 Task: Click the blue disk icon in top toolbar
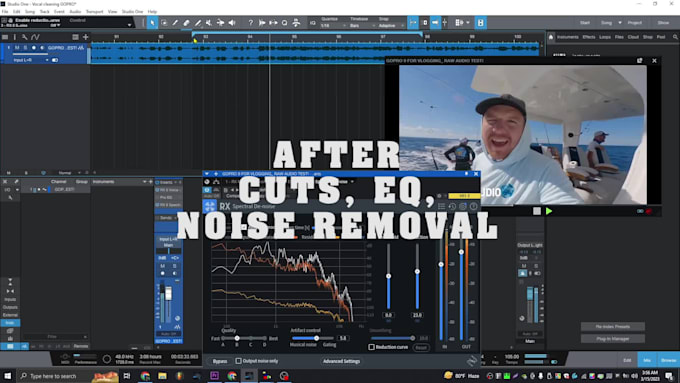(481, 23)
